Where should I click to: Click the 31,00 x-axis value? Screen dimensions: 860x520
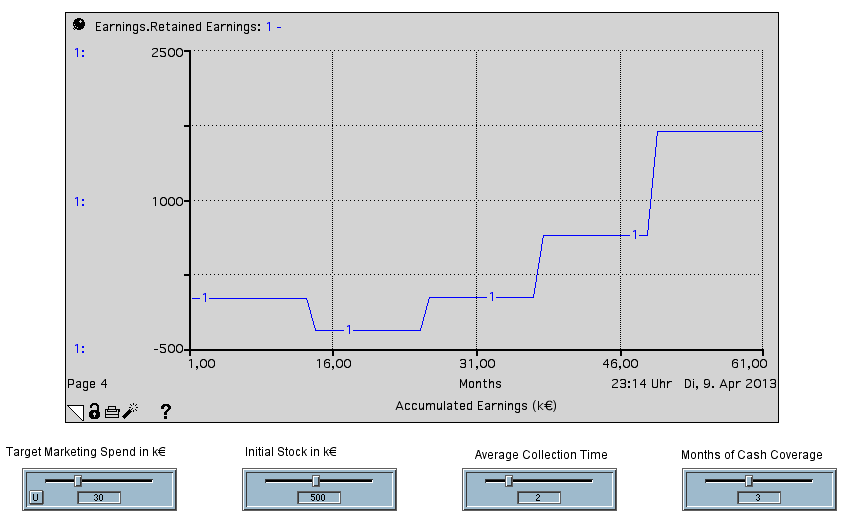pos(477,364)
